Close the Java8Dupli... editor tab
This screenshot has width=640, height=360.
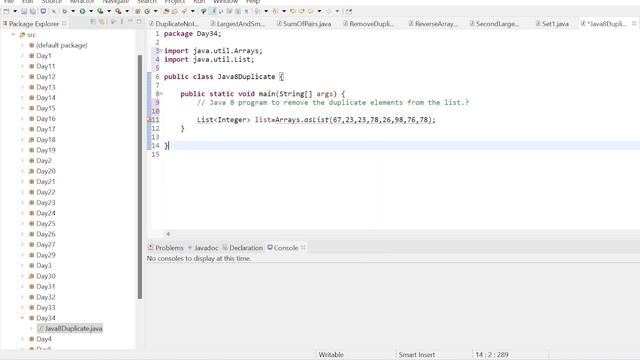pos(634,24)
